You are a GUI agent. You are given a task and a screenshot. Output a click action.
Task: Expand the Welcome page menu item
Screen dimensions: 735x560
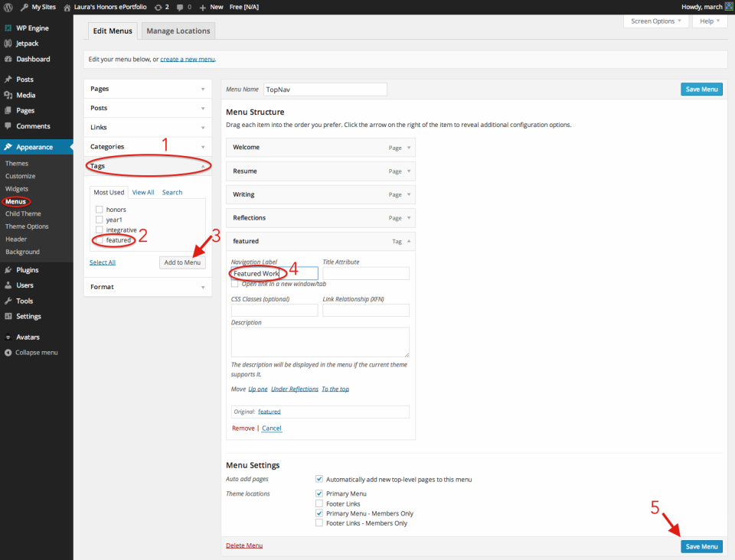[409, 148]
